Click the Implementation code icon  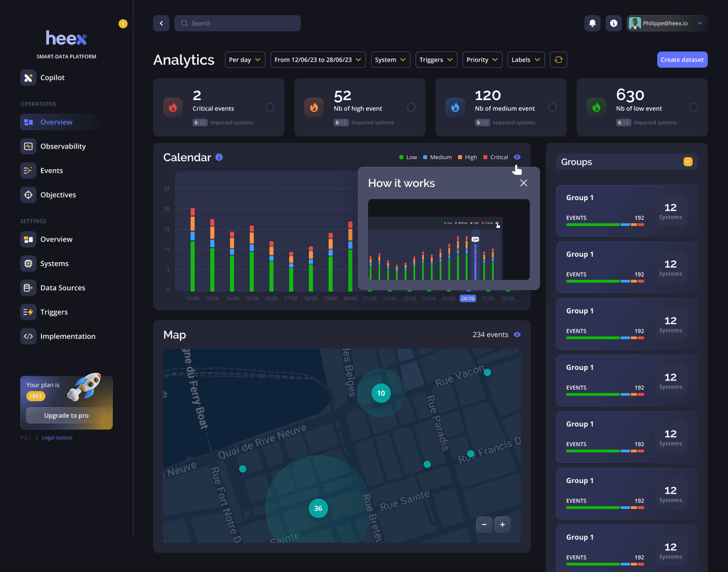(28, 336)
